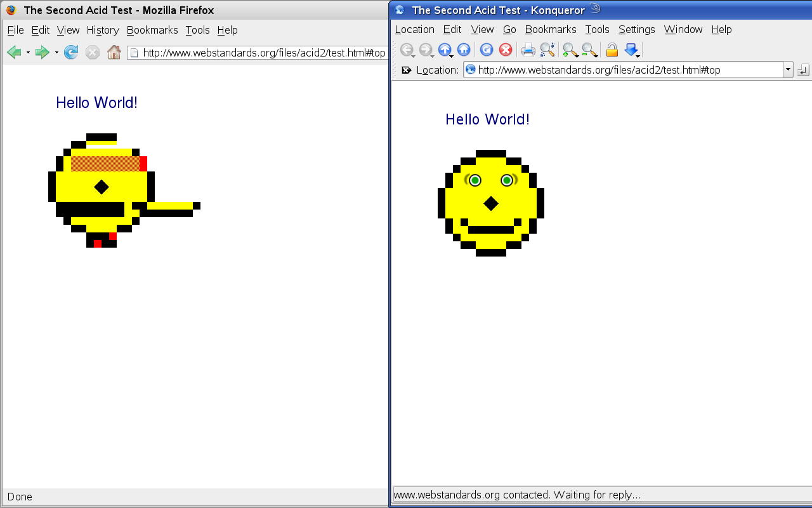The width and height of the screenshot is (812, 508).
Task: Open the Firefox Edit menu
Action: (x=41, y=30)
